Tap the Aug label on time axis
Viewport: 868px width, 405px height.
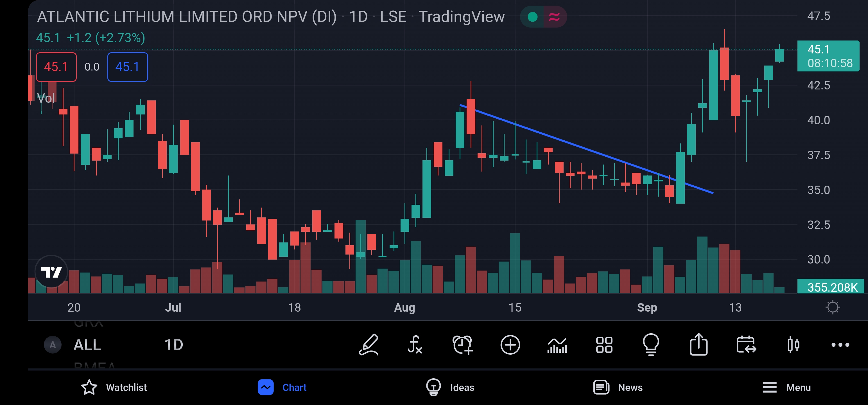point(404,307)
